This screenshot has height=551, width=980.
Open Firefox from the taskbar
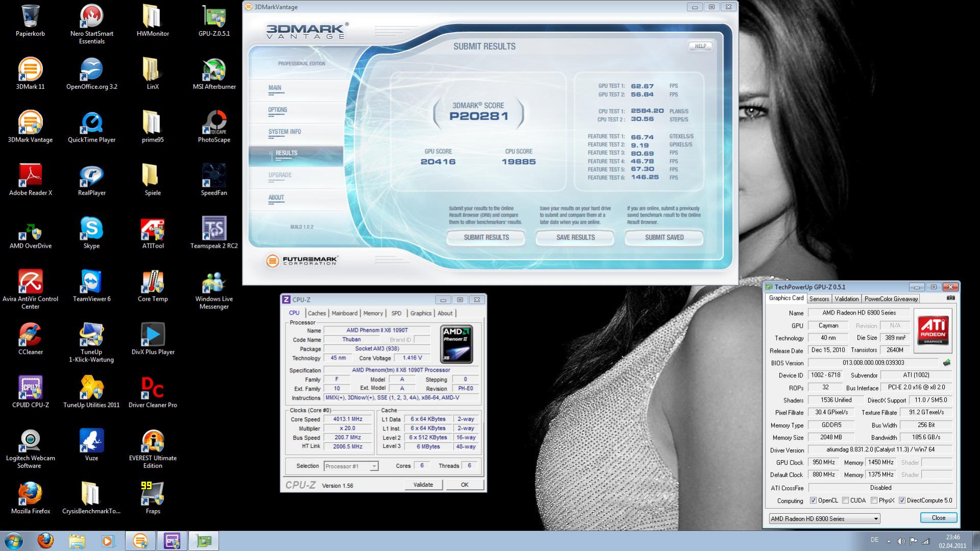(45, 541)
